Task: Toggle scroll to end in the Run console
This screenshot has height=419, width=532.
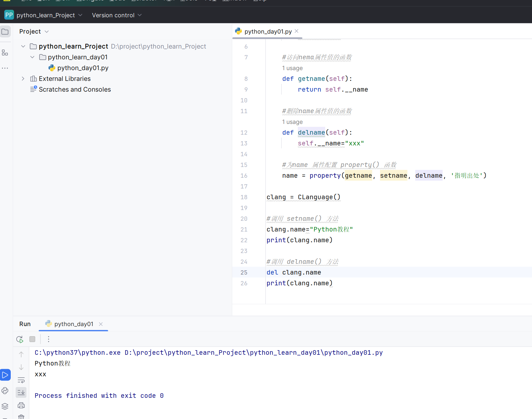Action: [21, 392]
